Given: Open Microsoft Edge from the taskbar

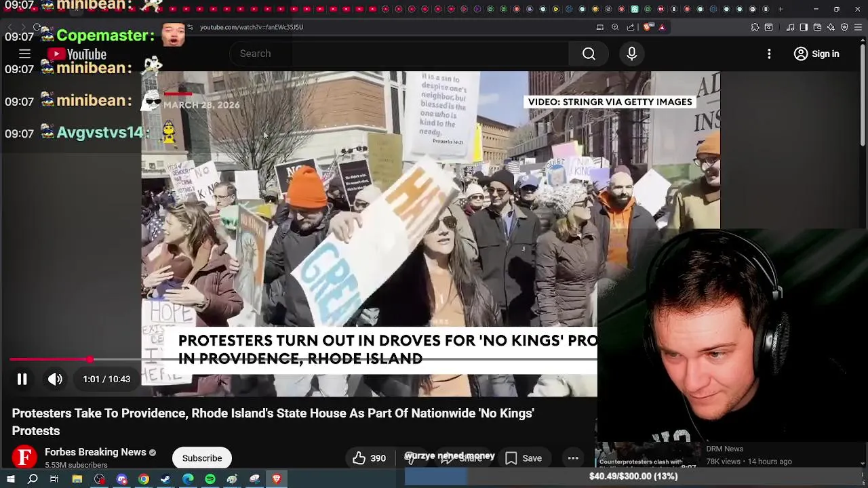Looking at the screenshot, I should 188,479.
